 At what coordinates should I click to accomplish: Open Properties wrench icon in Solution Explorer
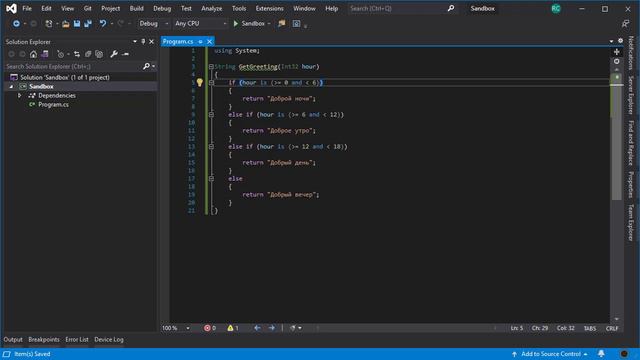114,54
